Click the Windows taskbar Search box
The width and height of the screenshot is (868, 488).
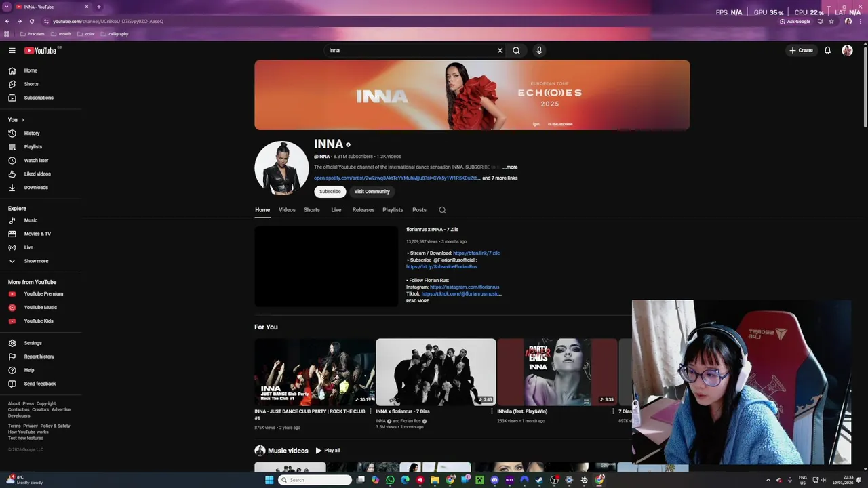coord(316,480)
